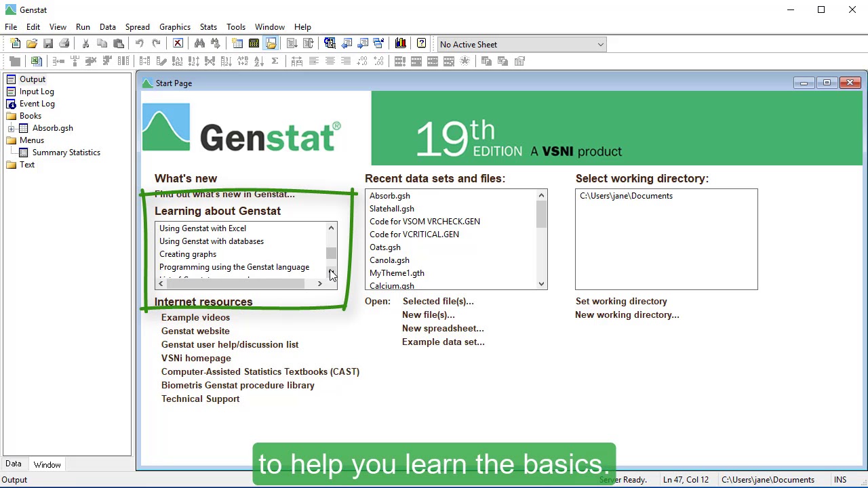Click New file(s)... option
Image resolution: width=868 pixels, height=488 pixels.
click(x=429, y=314)
